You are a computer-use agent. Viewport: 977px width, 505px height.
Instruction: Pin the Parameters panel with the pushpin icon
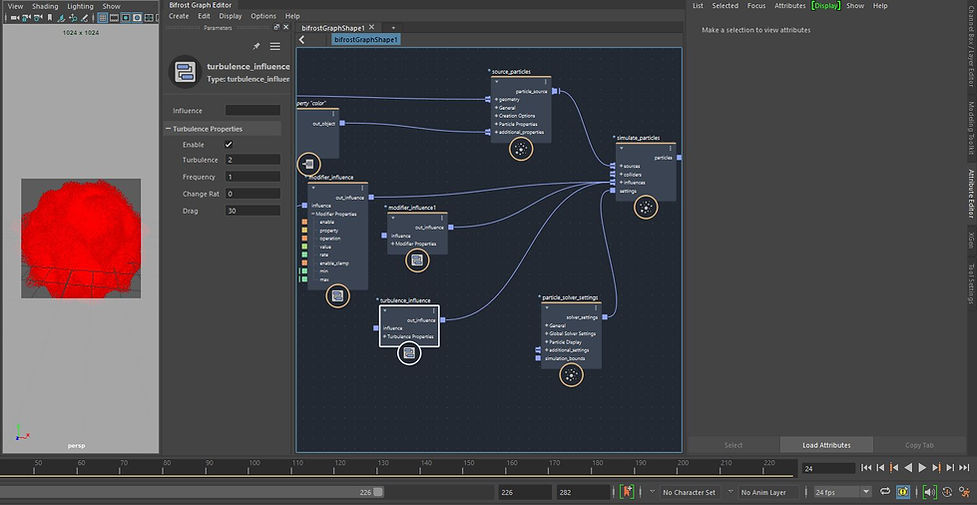pos(256,47)
